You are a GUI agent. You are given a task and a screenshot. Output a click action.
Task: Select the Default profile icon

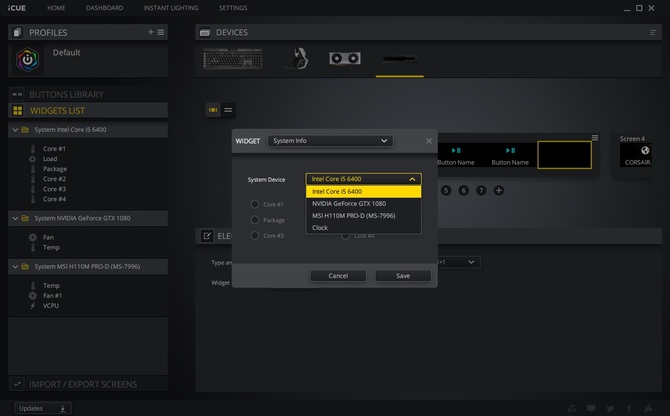click(27, 59)
